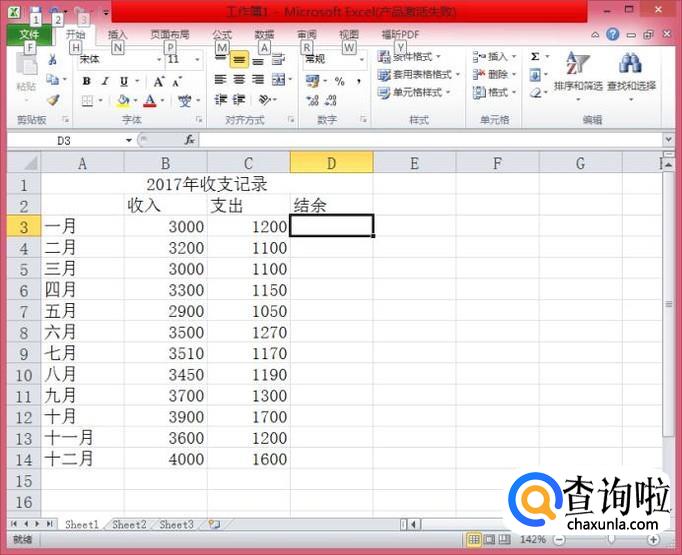Click the cell borders icon

[x=87, y=101]
